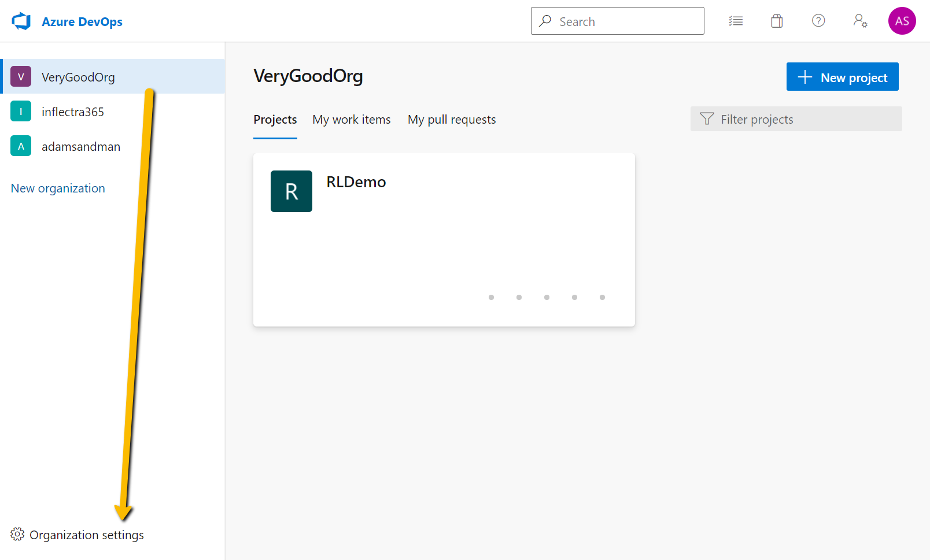Open the AS profile avatar
930x560 pixels.
coord(902,21)
